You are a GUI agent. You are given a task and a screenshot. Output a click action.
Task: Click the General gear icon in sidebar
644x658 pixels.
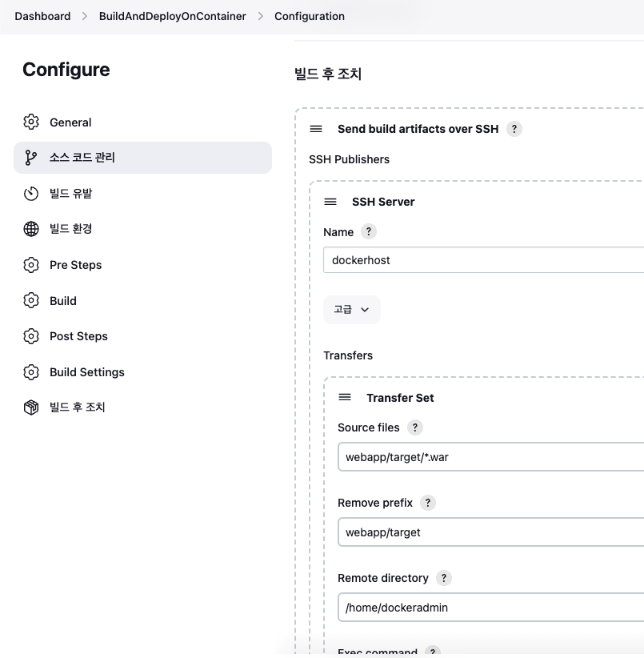click(31, 122)
